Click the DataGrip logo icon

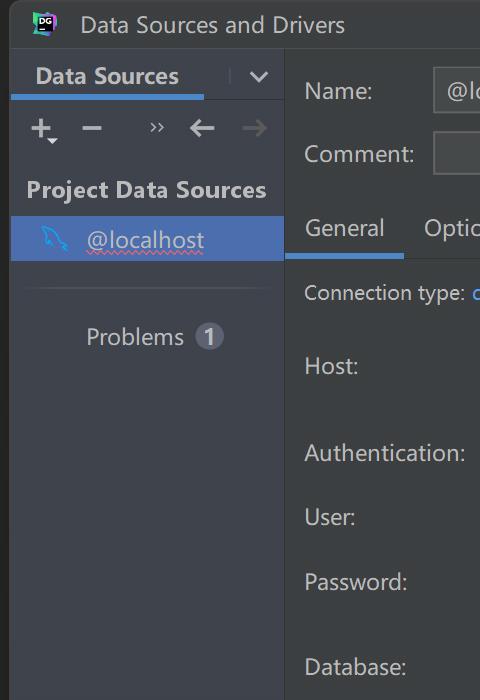click(45, 24)
